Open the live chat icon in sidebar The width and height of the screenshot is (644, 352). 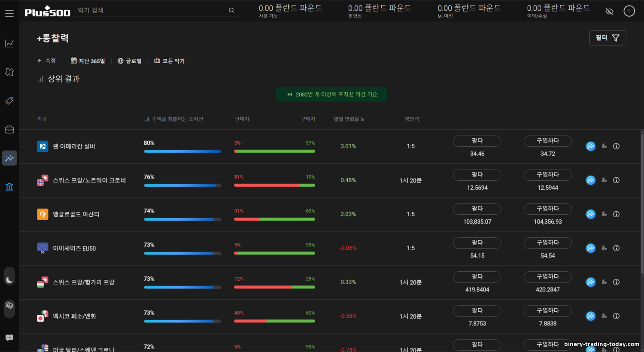pos(9,338)
